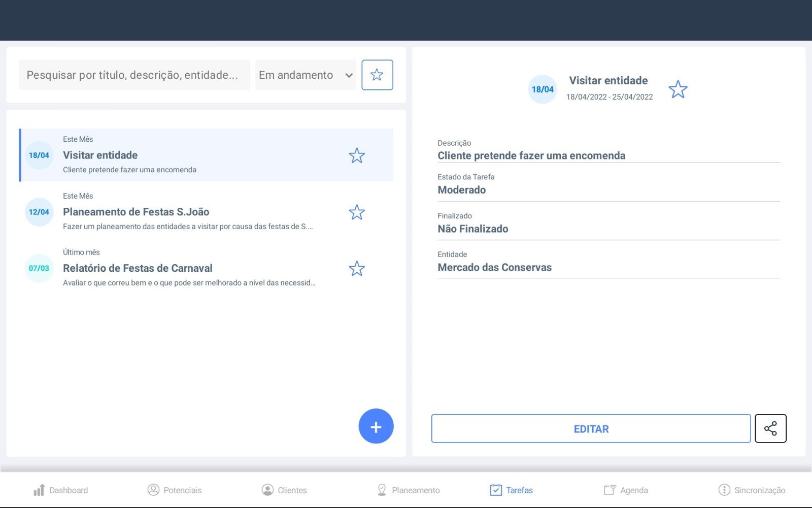Click the share icon button
This screenshot has width=812, height=508.
point(770,428)
